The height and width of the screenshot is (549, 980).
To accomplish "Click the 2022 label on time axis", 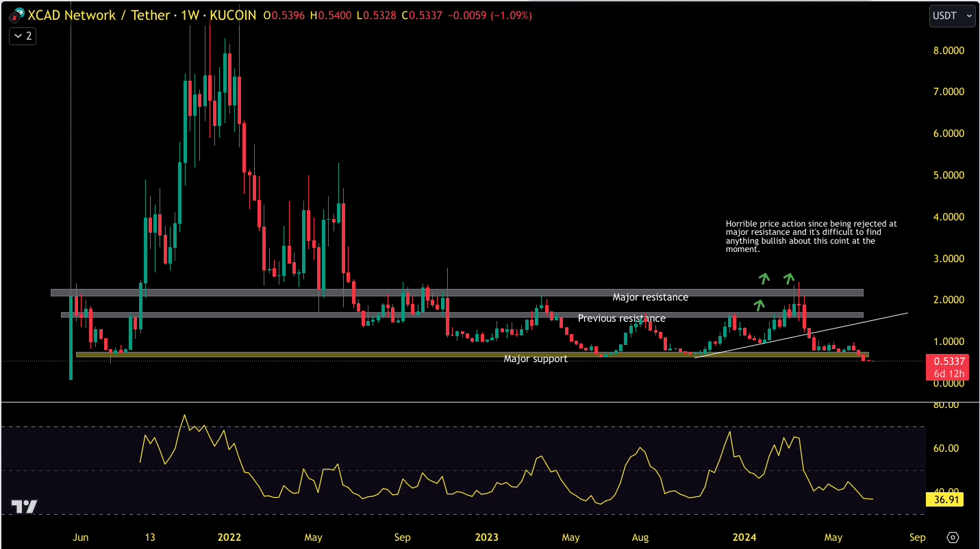I will (x=229, y=537).
